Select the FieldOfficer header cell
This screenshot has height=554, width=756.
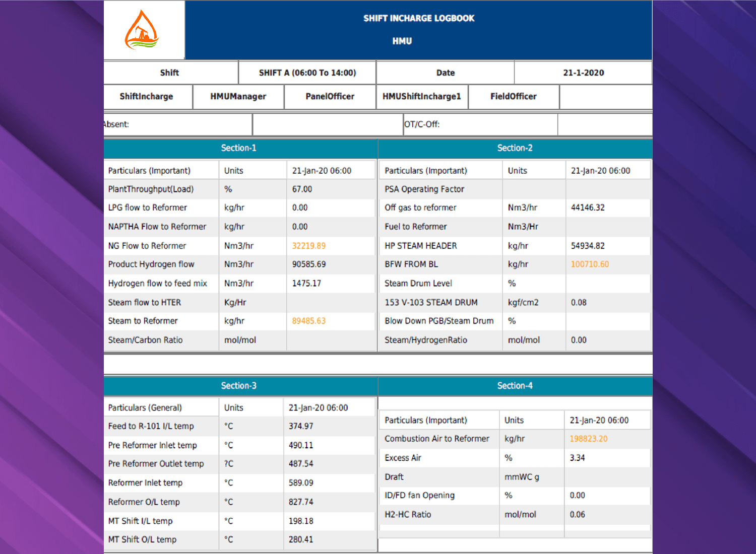pos(513,97)
